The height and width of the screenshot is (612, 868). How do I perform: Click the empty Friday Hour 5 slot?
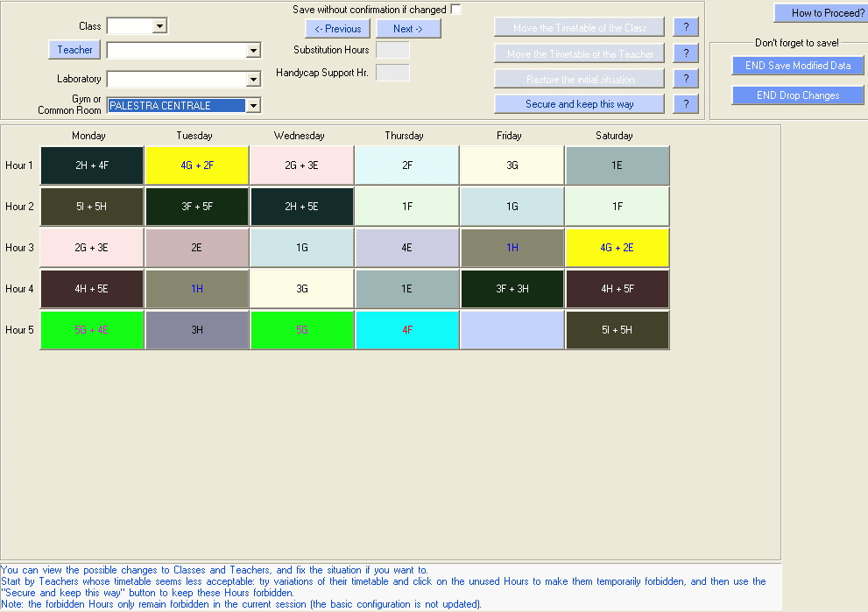pyautogui.click(x=512, y=330)
